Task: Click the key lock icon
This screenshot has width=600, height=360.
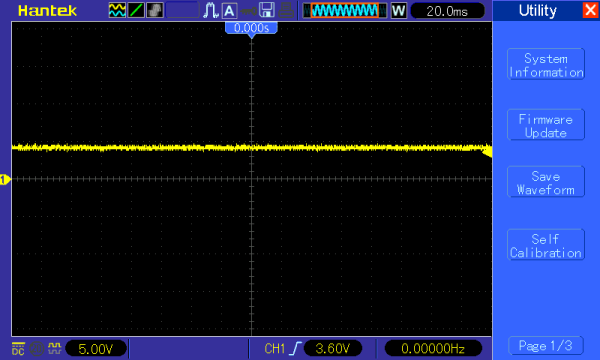Action: (x=248, y=11)
